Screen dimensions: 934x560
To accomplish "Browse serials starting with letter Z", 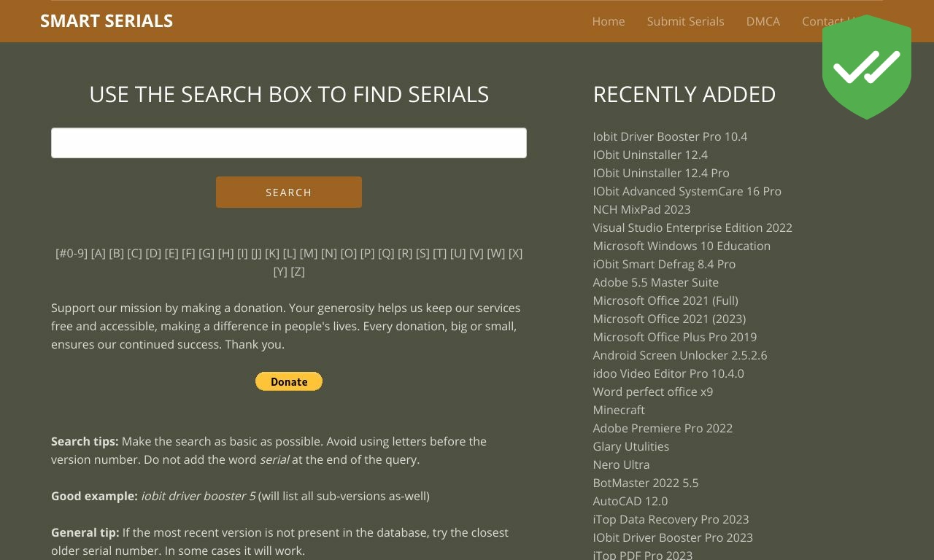I will click(x=296, y=271).
